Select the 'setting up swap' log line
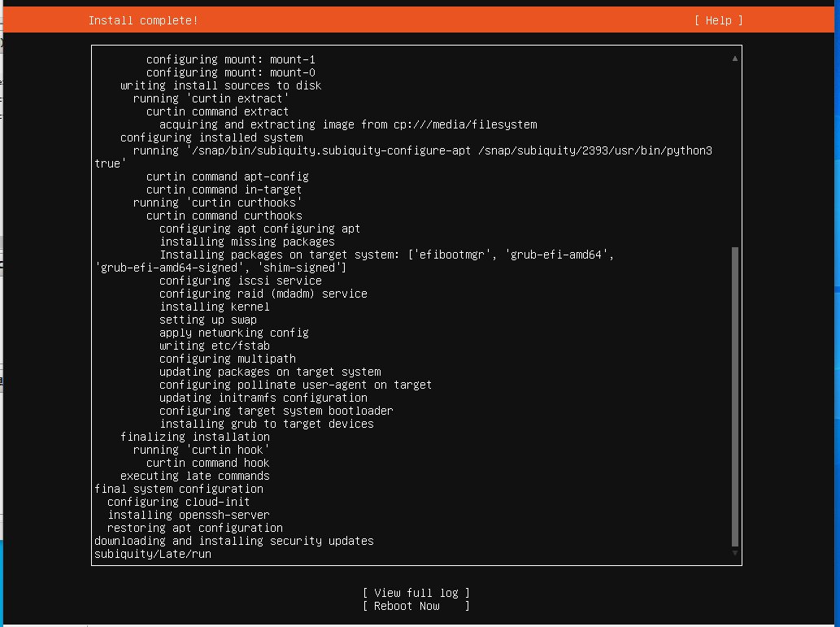The width and height of the screenshot is (840, 627). (208, 320)
